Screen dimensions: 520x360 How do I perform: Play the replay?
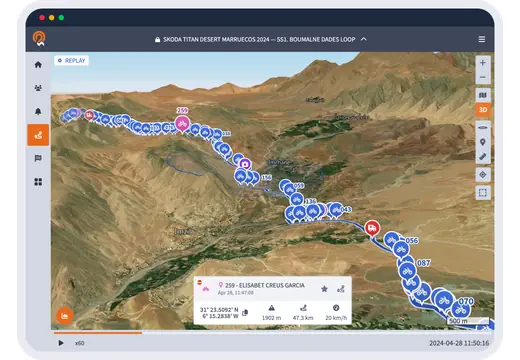[x=61, y=343]
